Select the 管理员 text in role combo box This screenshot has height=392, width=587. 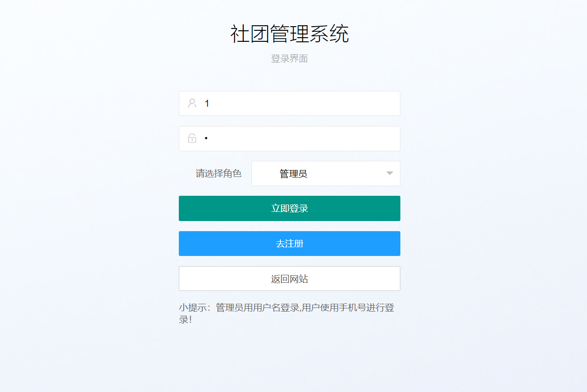click(x=293, y=174)
